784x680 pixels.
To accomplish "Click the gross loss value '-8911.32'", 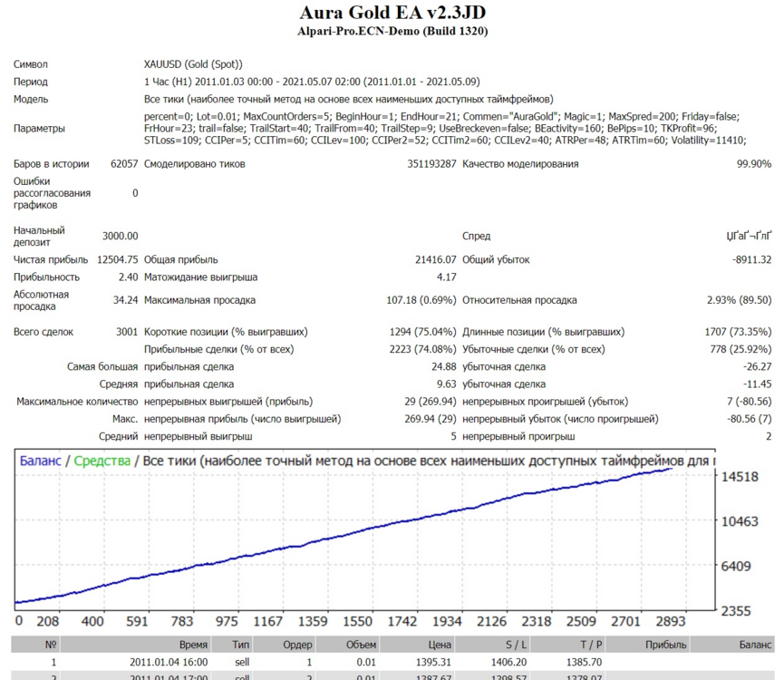I will coord(752,260).
